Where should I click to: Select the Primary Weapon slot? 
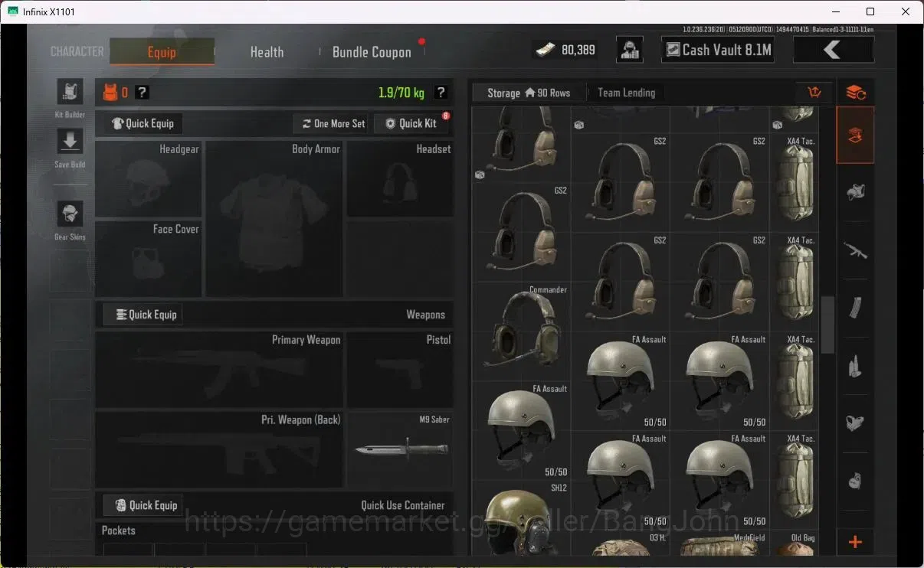click(219, 370)
